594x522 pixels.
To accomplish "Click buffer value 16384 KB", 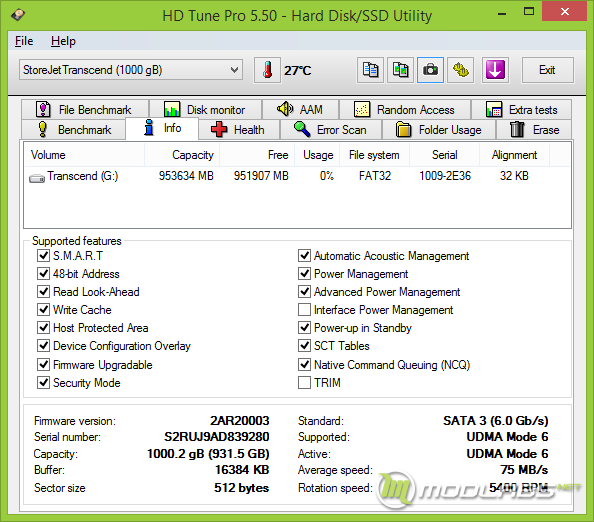I will tap(242, 470).
